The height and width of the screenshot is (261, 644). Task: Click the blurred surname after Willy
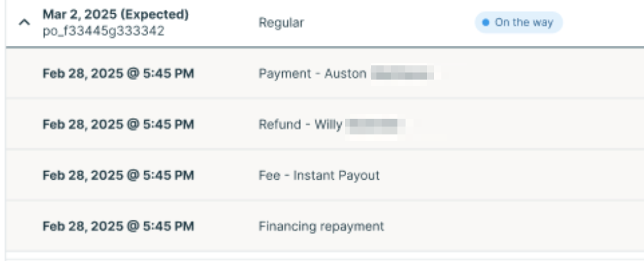pyautogui.click(x=371, y=125)
